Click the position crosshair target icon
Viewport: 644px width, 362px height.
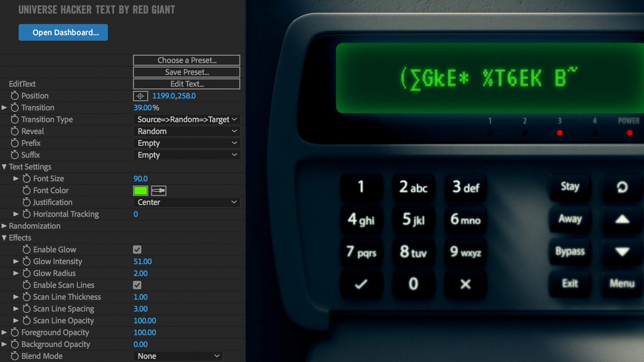coord(140,96)
